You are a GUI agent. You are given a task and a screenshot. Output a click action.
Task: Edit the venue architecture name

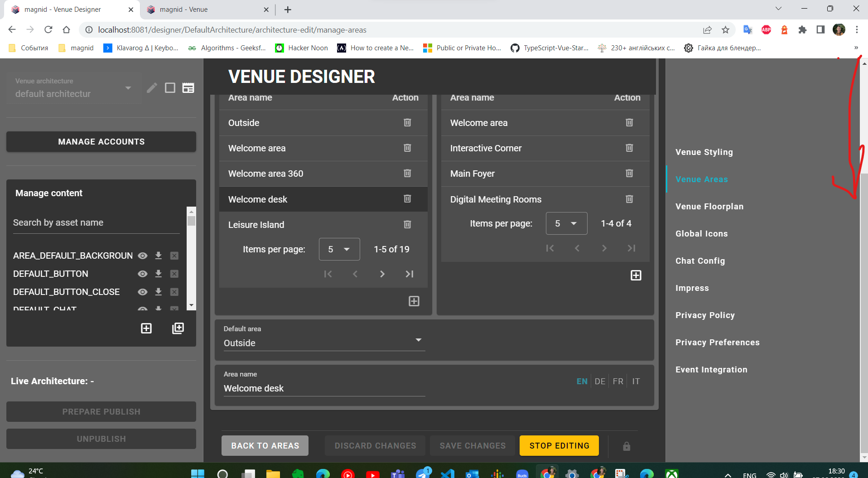pyautogui.click(x=152, y=87)
